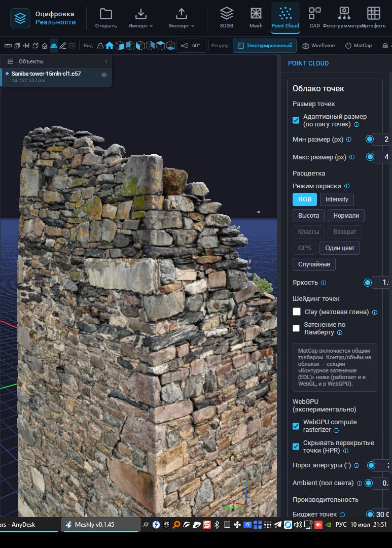Select the Point Cloud mode tab
The image size is (392, 548).
[x=285, y=17]
